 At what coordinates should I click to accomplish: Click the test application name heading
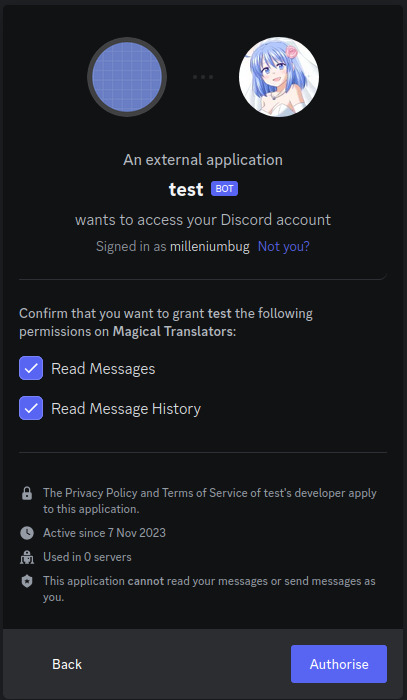(x=186, y=189)
